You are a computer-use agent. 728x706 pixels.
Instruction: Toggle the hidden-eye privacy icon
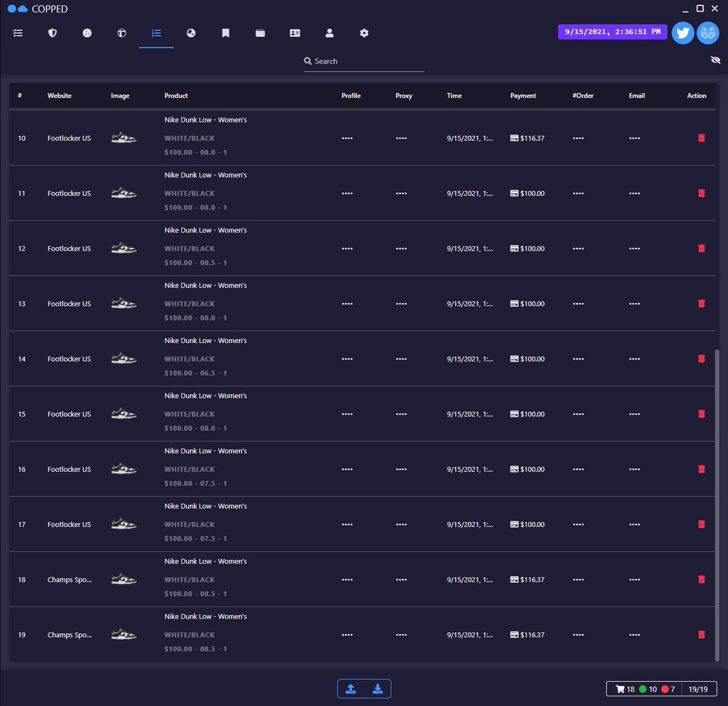coord(715,59)
